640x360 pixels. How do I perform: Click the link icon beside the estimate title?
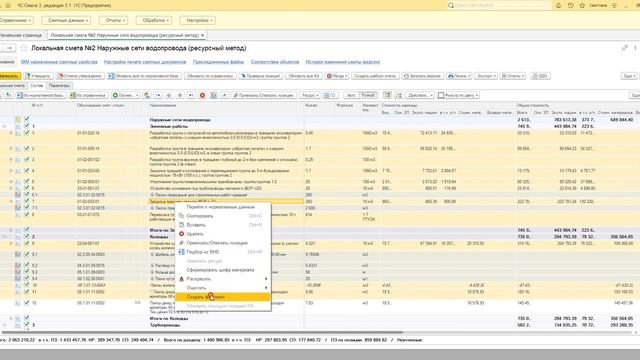coord(624,48)
